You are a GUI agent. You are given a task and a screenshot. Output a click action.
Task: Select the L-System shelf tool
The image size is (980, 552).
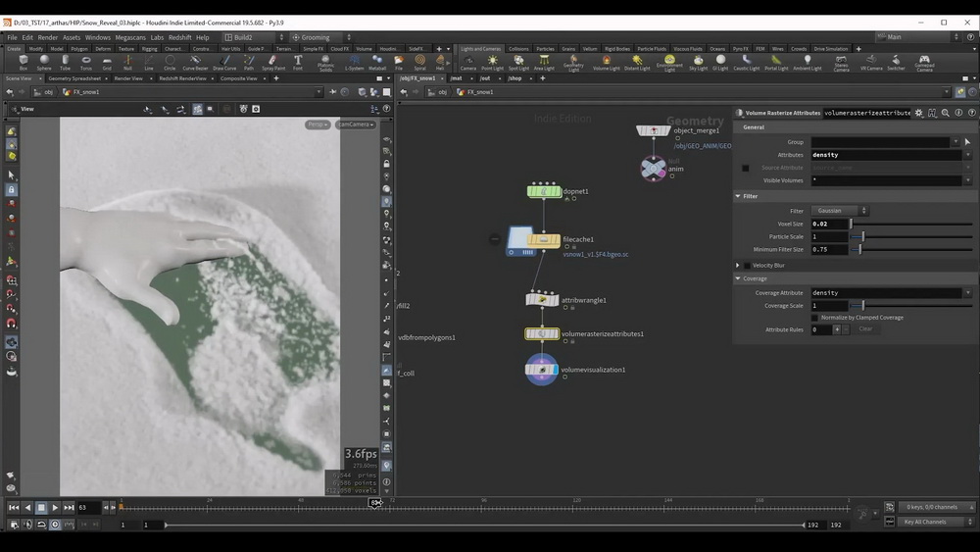point(355,62)
